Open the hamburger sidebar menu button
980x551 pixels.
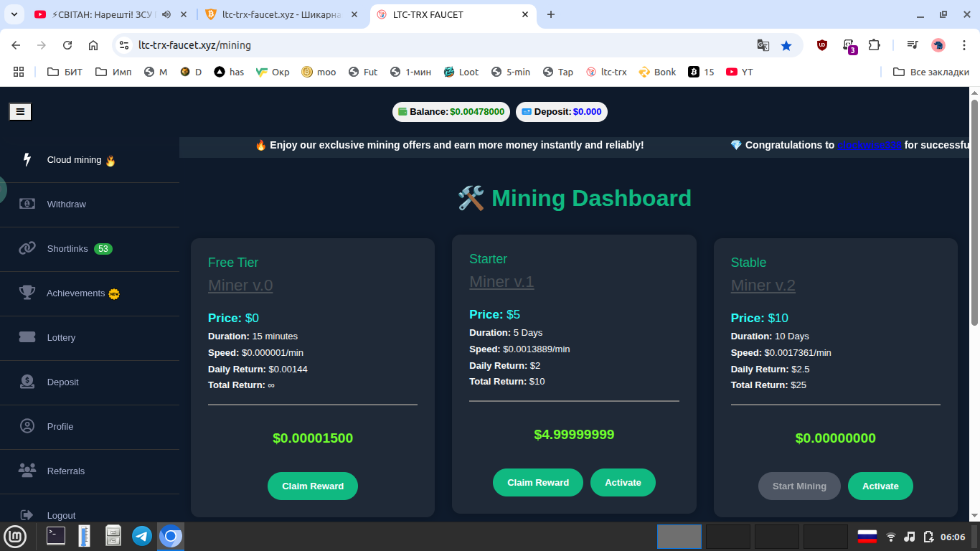pos(20,111)
